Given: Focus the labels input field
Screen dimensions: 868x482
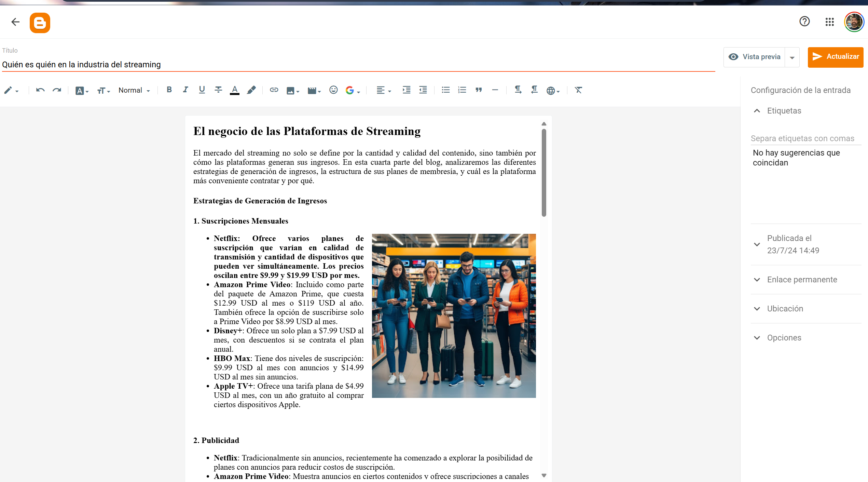Looking at the screenshot, I should (805, 138).
